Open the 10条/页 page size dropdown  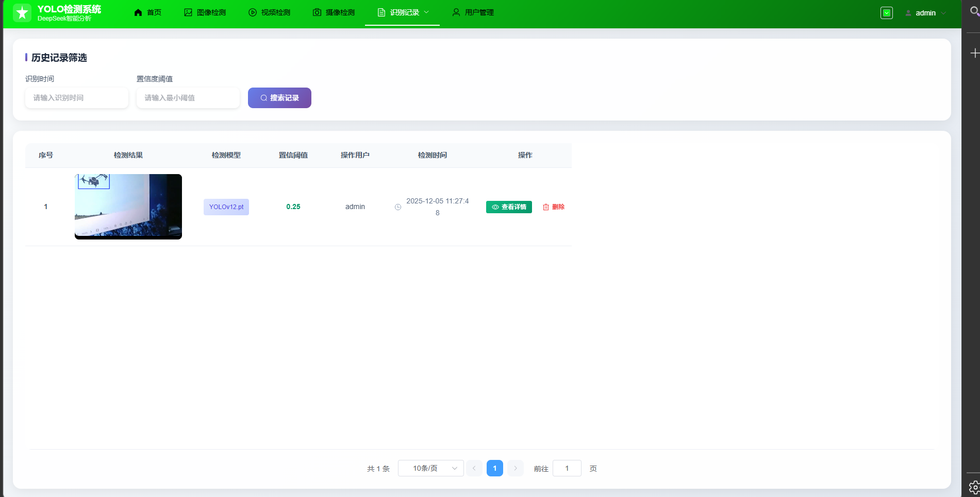pyautogui.click(x=431, y=468)
